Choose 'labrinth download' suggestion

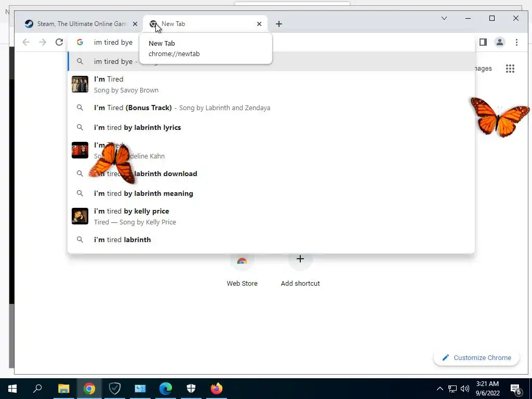[271, 174]
